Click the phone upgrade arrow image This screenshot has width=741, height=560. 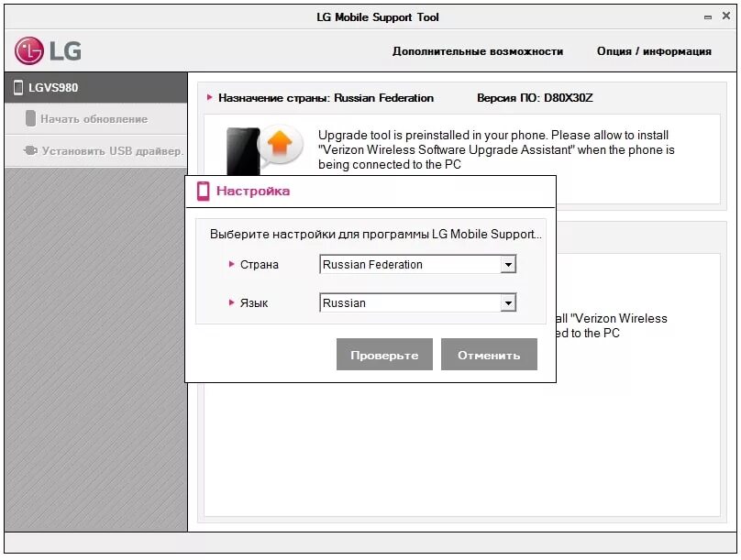(x=265, y=149)
